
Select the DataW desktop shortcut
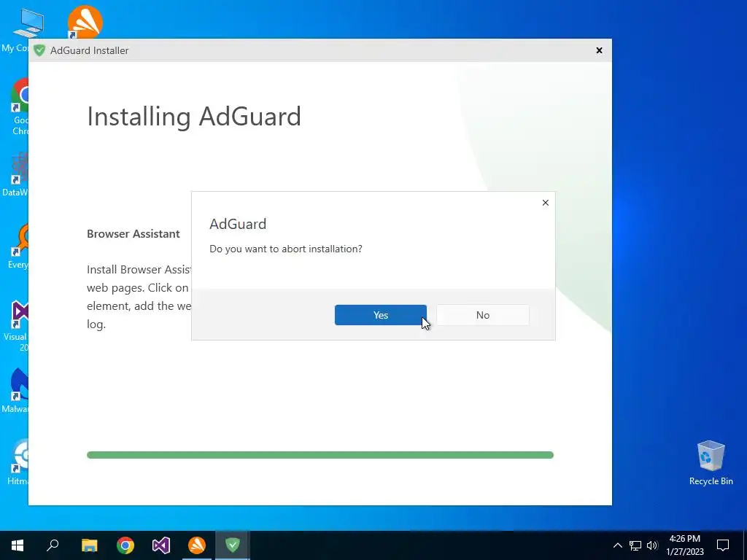pos(15,174)
